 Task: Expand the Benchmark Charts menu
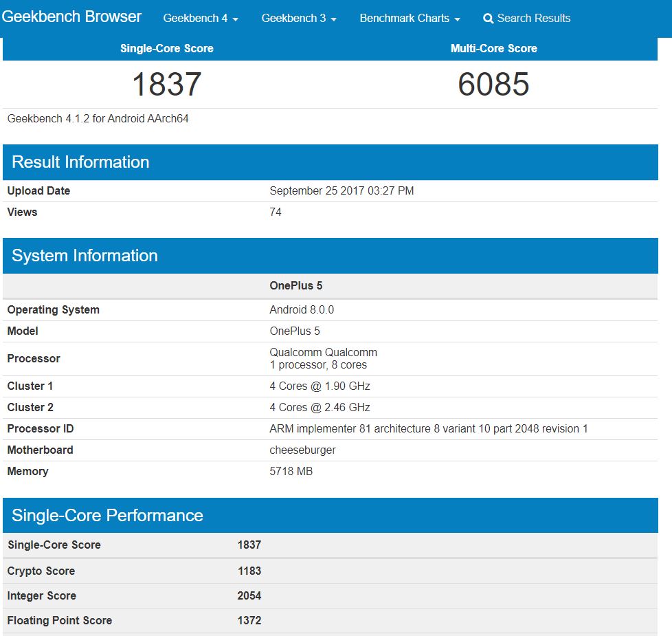point(410,19)
